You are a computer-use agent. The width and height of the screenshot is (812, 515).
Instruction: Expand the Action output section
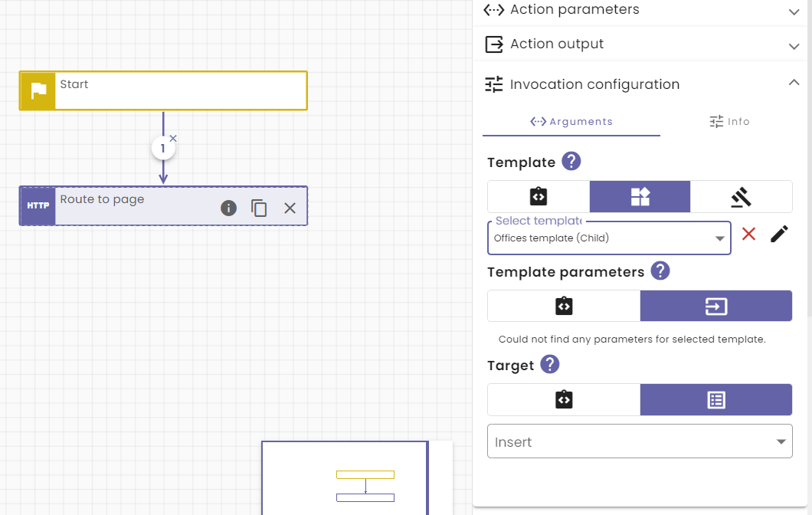click(x=793, y=44)
